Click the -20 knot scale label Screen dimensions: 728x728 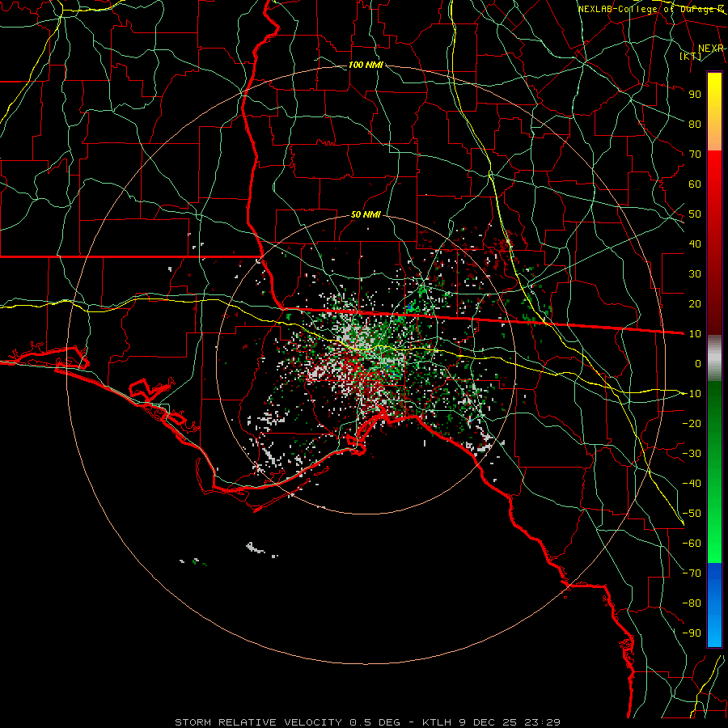pos(692,423)
